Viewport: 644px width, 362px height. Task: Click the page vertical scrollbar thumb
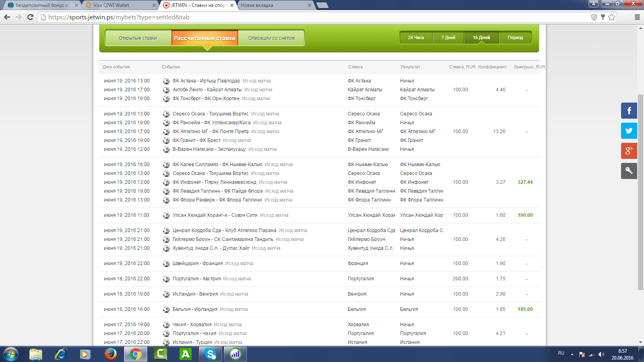click(x=640, y=192)
